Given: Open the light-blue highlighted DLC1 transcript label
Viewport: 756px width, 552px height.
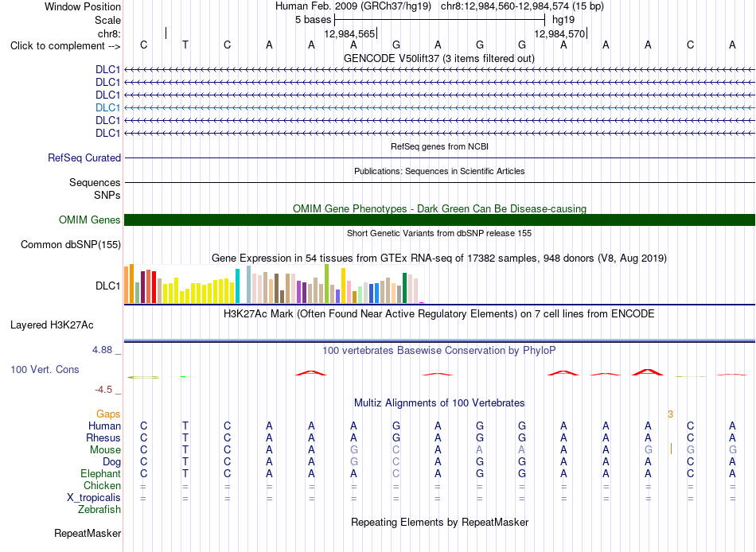Looking at the screenshot, I should (x=108, y=107).
